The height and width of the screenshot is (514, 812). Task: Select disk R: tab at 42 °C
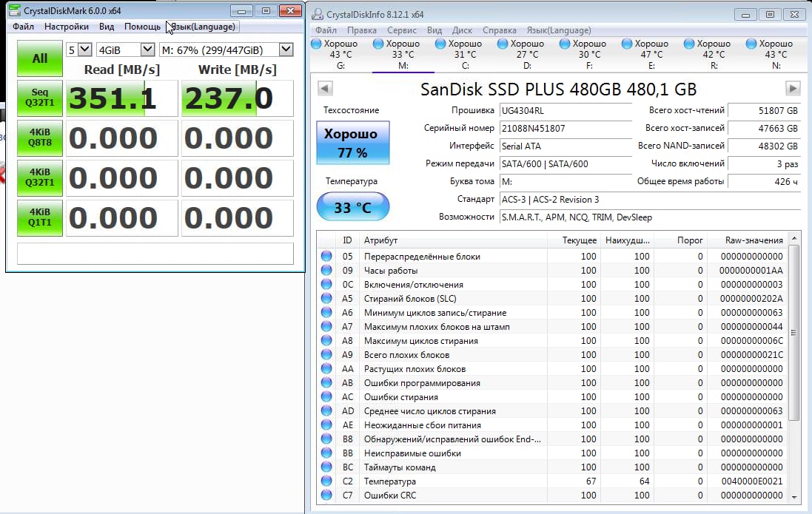coord(714,54)
